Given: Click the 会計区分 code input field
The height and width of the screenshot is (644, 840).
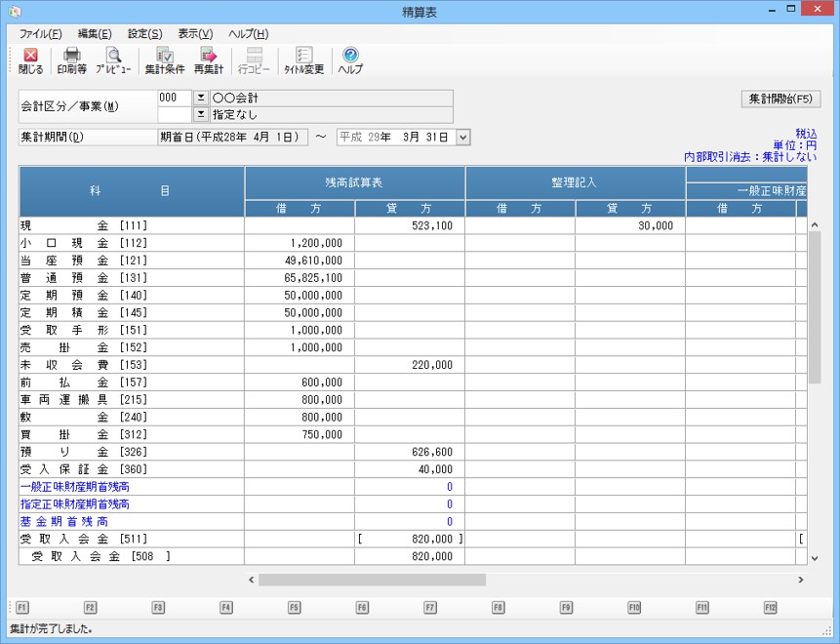Looking at the screenshot, I should click(174, 99).
